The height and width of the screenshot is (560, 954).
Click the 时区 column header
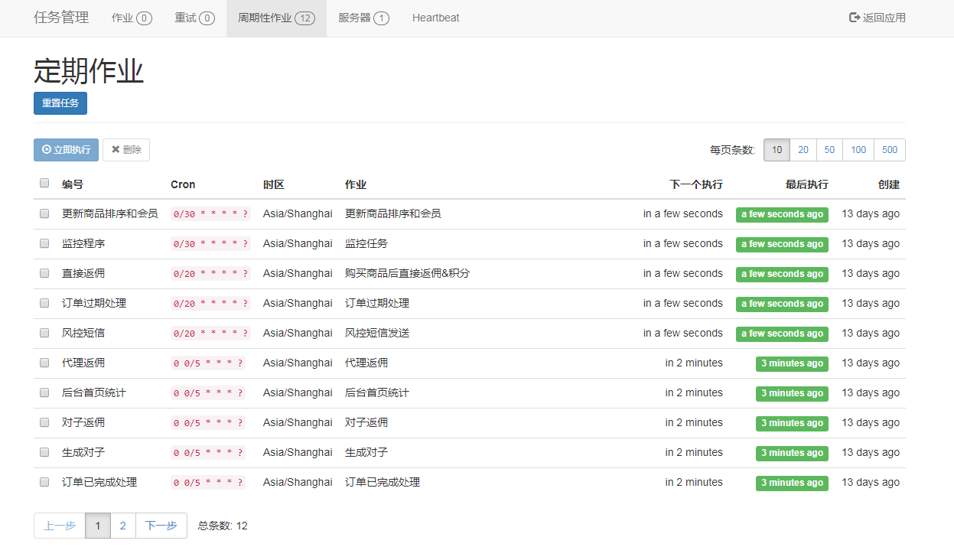pyautogui.click(x=274, y=184)
